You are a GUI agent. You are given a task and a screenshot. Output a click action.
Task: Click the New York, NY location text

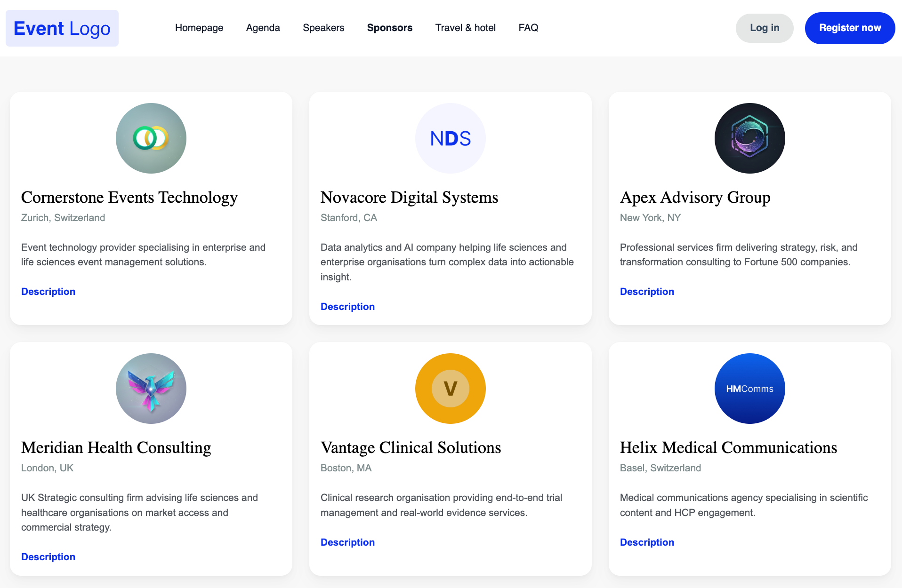click(651, 218)
